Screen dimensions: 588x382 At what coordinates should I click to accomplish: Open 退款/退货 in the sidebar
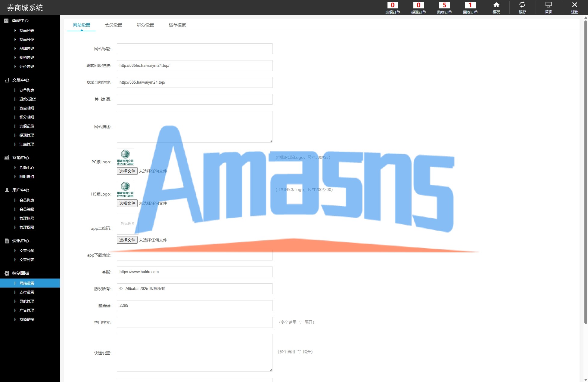pos(27,99)
